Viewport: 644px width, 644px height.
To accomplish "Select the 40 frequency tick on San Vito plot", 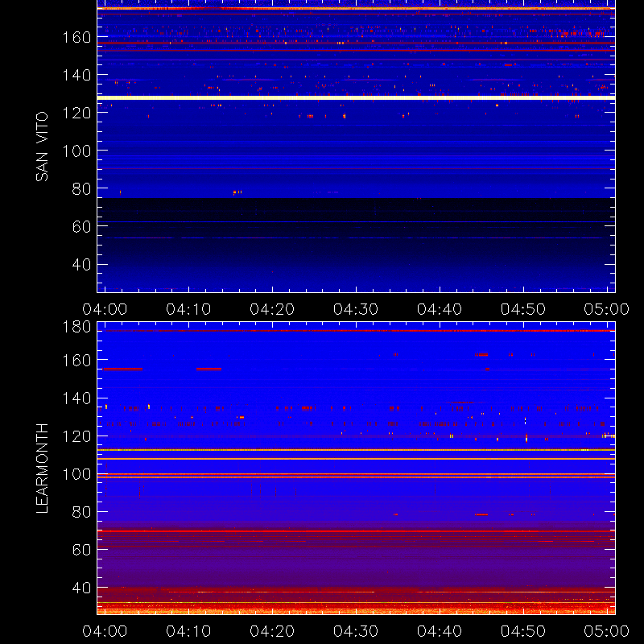I will [x=82, y=265].
